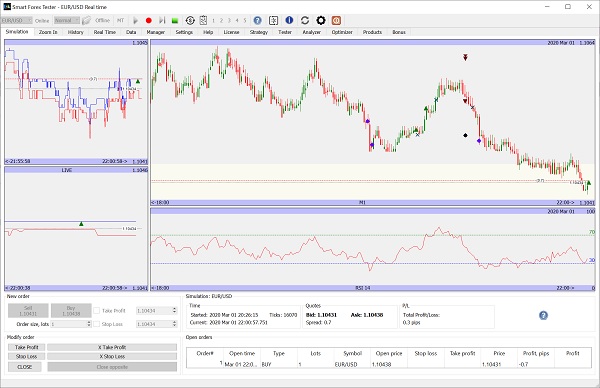The width and height of the screenshot is (600, 388).
Task: Click the Profit, pips column header
Action: tap(536, 354)
